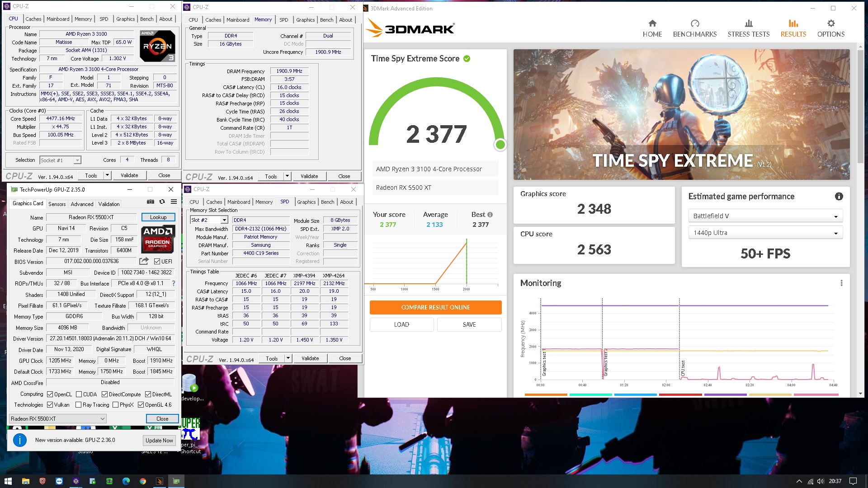This screenshot has height=488, width=868.
Task: Open the 1440p Ultra resolution dropdown
Action: (x=765, y=233)
